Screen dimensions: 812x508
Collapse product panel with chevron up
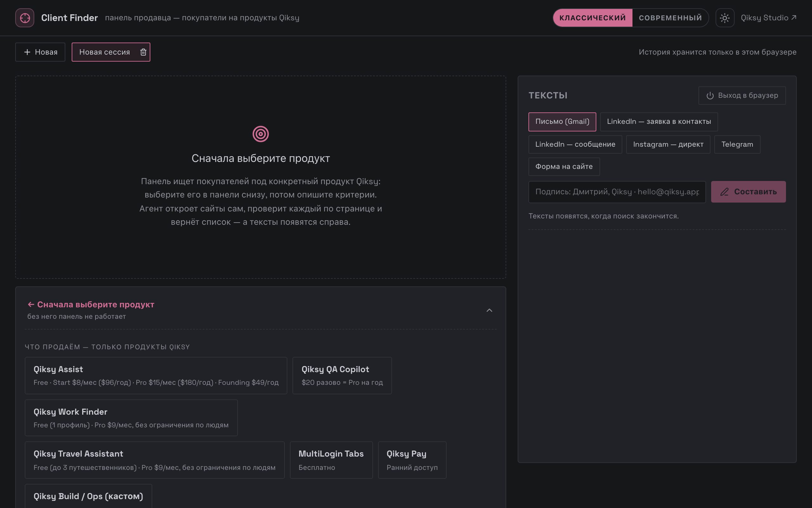pyautogui.click(x=489, y=310)
